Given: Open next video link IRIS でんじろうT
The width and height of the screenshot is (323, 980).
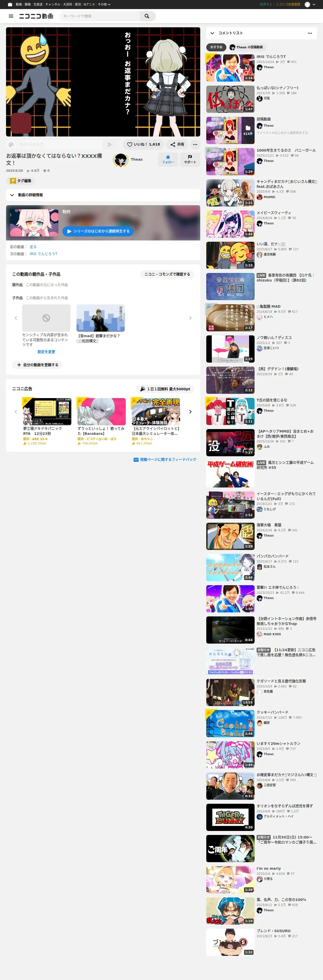Looking at the screenshot, I should pos(43,254).
